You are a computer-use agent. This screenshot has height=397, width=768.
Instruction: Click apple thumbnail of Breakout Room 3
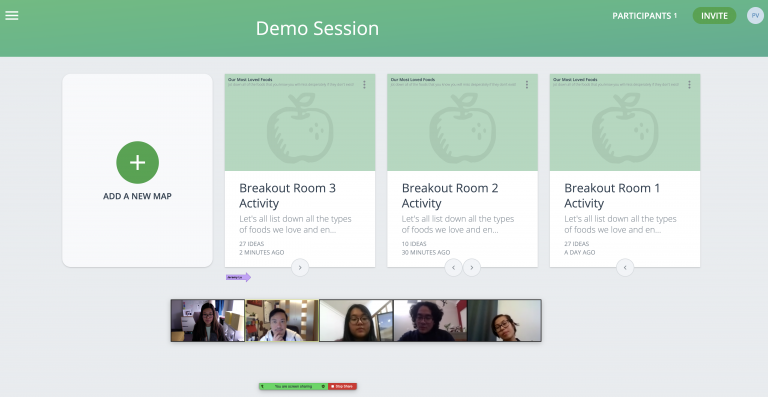[x=300, y=122]
